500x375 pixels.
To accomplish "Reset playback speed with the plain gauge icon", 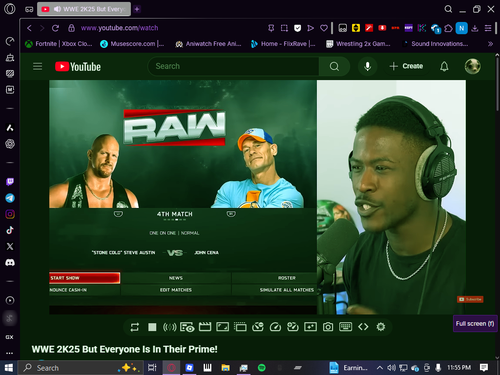I will pos(275,327).
